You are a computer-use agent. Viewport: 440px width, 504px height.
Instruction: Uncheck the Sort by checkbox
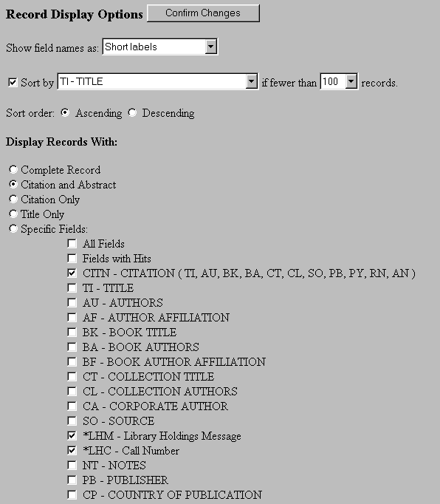click(x=13, y=82)
